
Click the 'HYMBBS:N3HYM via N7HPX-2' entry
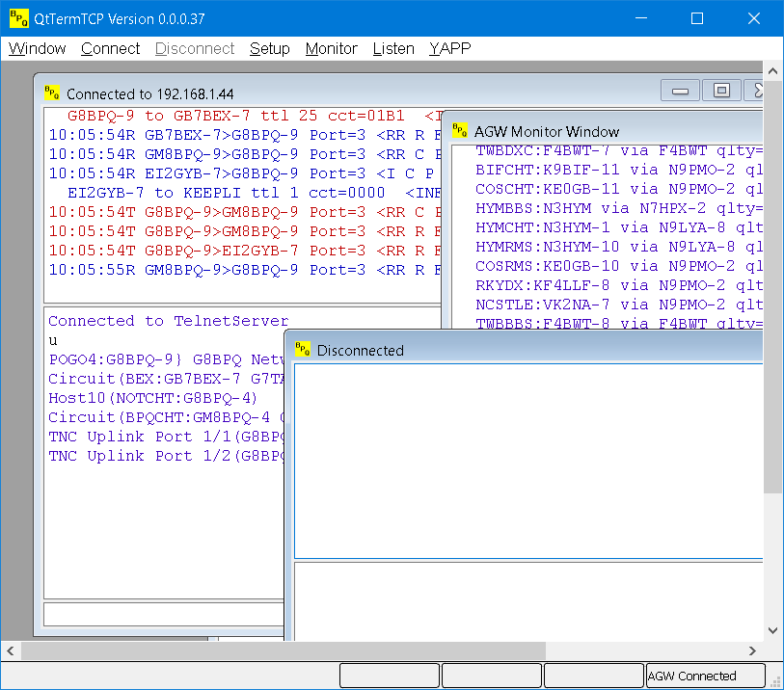point(619,208)
